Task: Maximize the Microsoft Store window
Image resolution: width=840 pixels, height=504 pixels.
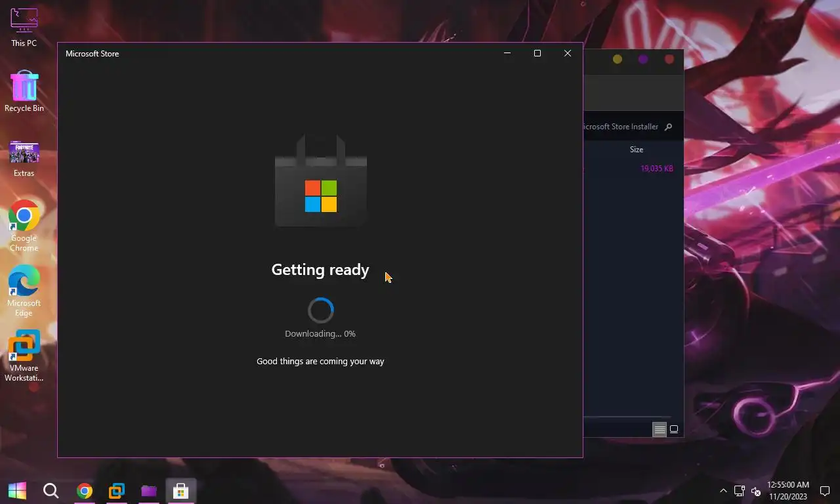Action: (537, 53)
